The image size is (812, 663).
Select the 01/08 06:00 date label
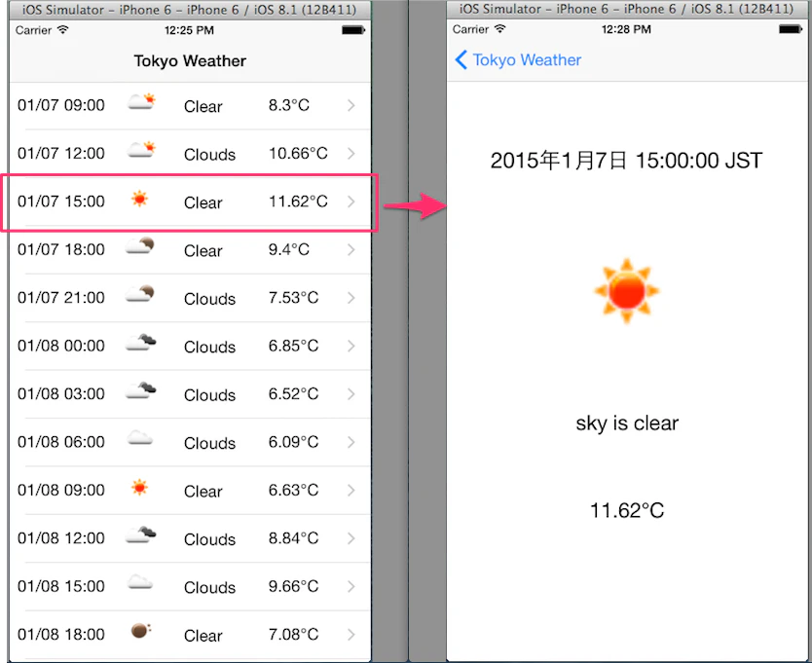point(61,442)
